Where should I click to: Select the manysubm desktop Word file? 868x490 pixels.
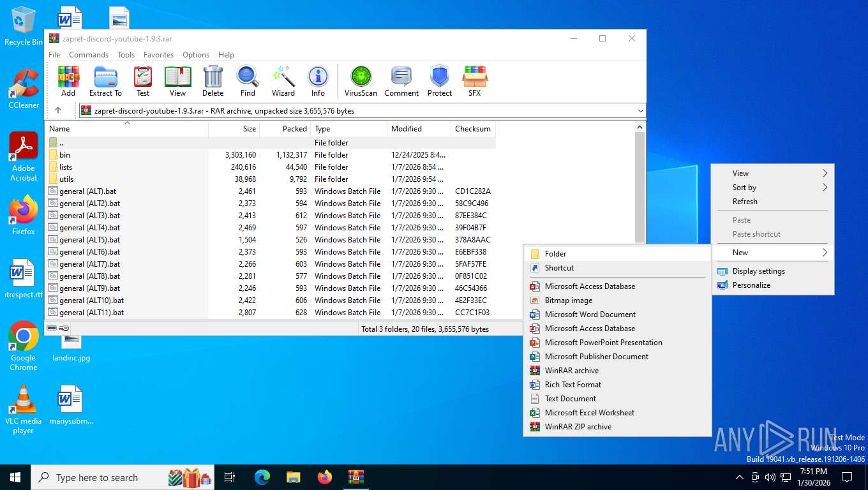click(71, 405)
